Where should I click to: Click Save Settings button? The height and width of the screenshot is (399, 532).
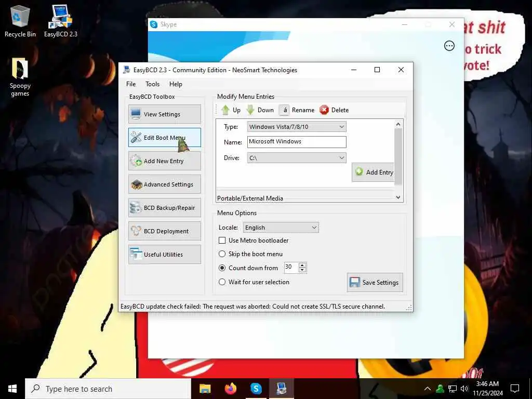click(x=375, y=282)
